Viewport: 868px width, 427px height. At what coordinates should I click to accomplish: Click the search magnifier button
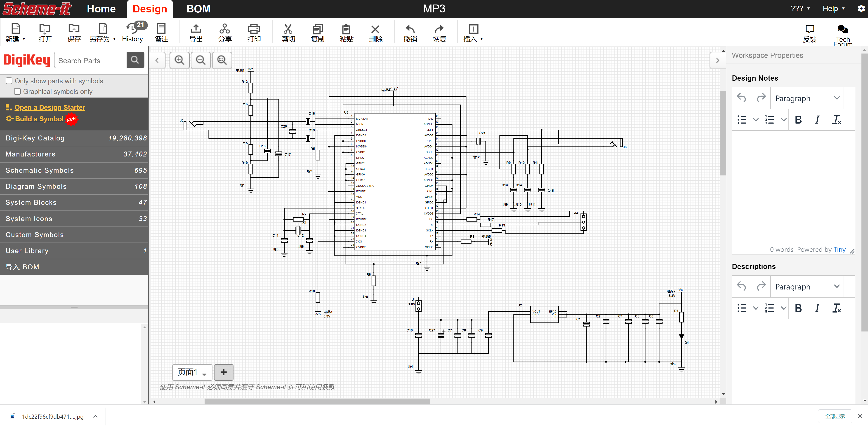135,60
